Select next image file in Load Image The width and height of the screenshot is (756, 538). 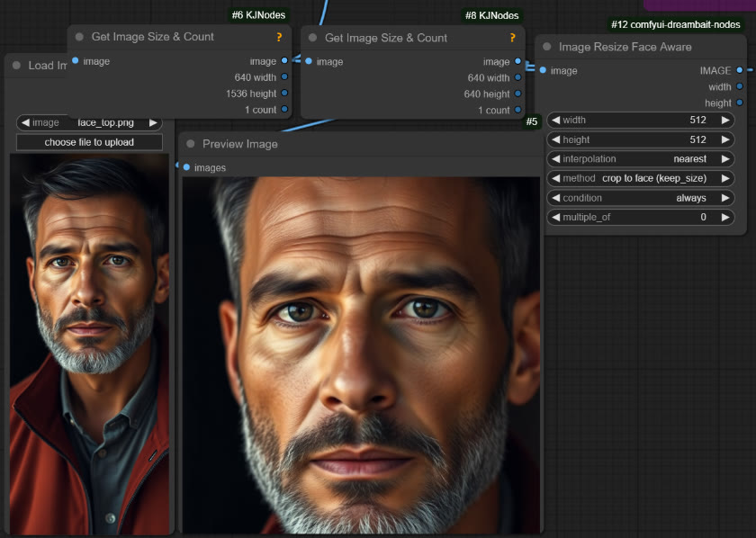(153, 122)
